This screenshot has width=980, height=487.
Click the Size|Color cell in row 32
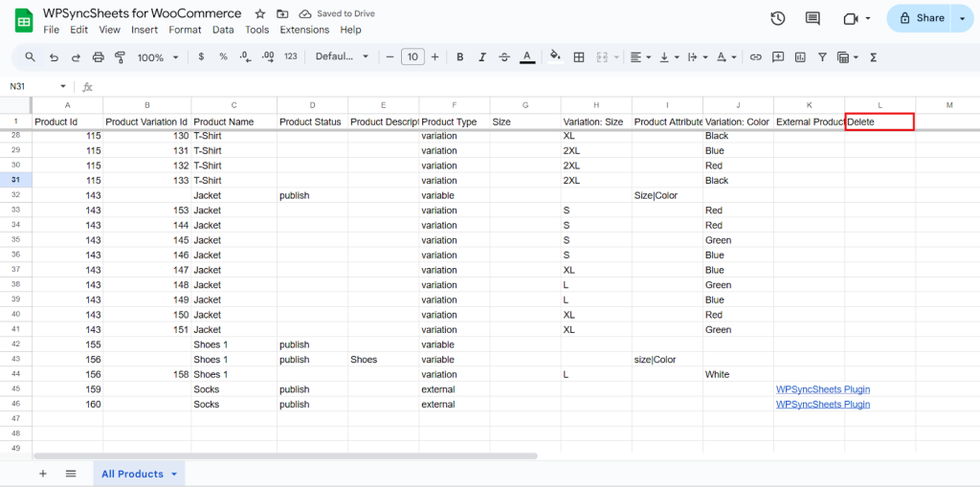point(667,195)
